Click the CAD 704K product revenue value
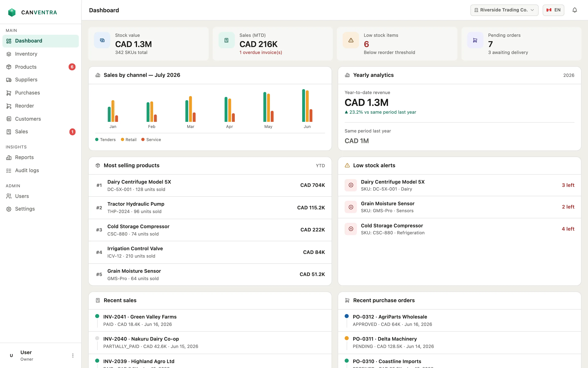The height and width of the screenshot is (368, 588). click(312, 185)
